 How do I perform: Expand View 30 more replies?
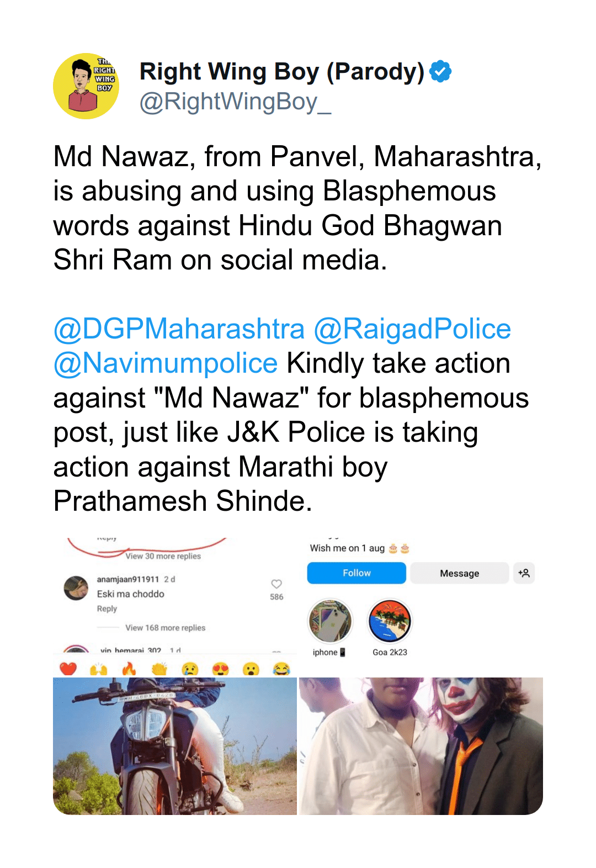pos(163,556)
